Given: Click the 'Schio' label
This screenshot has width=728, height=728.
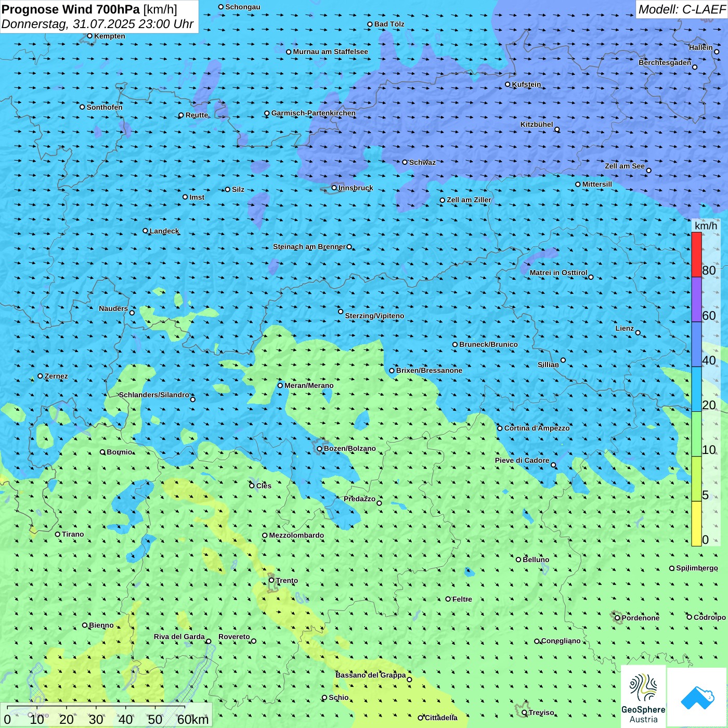Looking at the screenshot, I should point(339,697).
